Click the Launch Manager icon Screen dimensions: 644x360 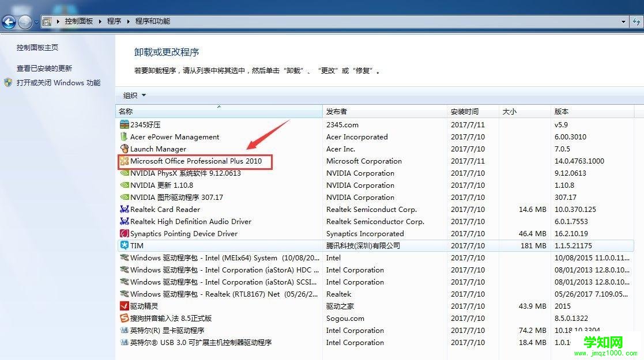click(x=125, y=149)
